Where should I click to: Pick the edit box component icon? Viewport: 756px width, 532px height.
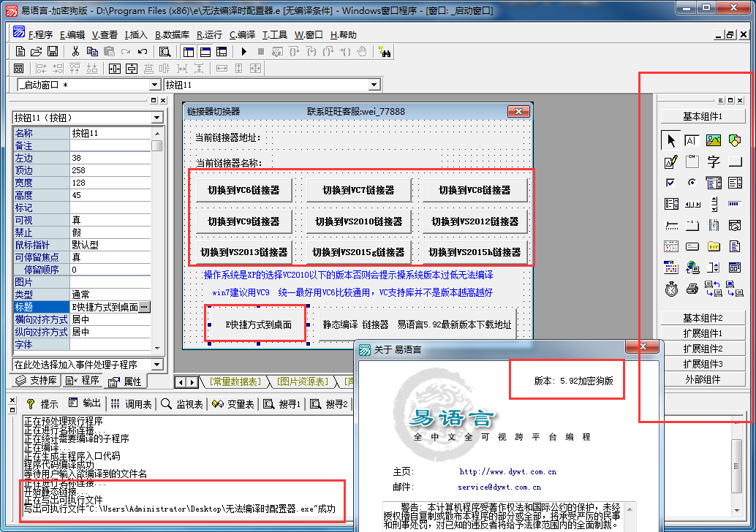coord(692,140)
